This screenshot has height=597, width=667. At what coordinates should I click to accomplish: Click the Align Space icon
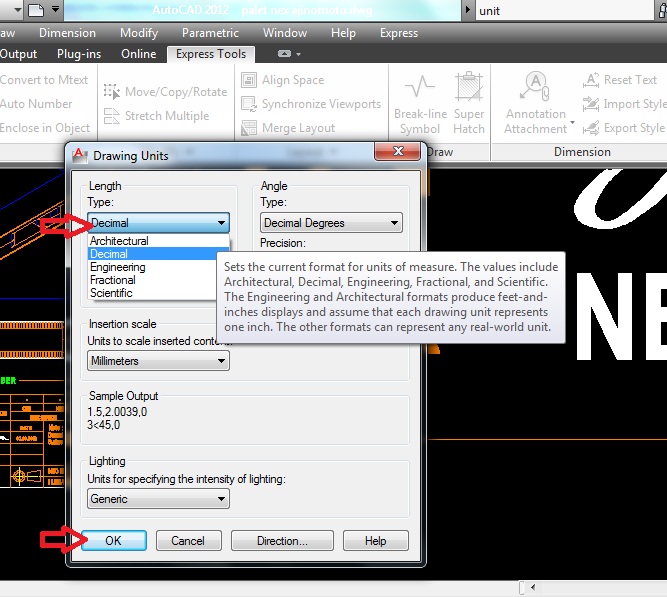(x=249, y=80)
